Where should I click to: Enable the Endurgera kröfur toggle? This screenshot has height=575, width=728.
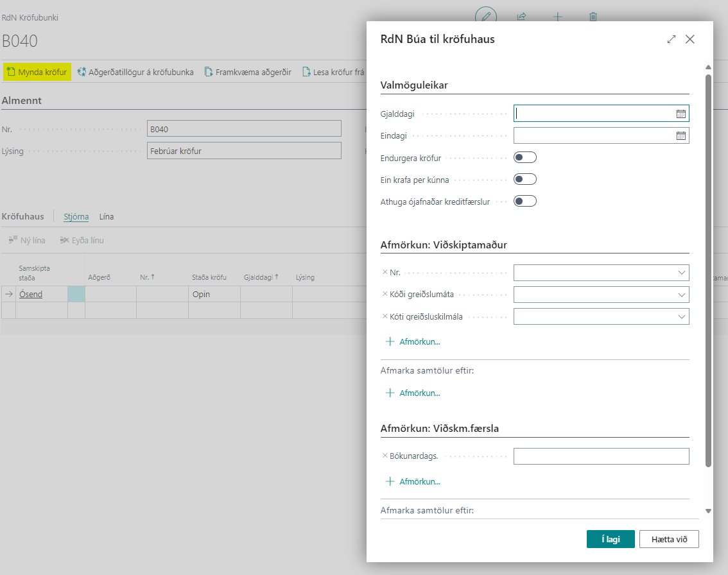pos(524,158)
